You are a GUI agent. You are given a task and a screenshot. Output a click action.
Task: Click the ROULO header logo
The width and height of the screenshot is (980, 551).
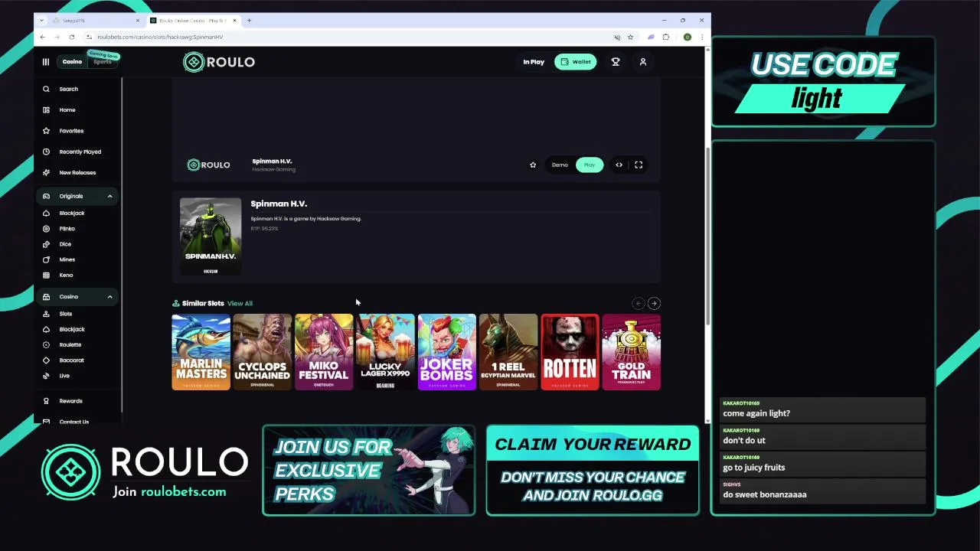(x=219, y=62)
